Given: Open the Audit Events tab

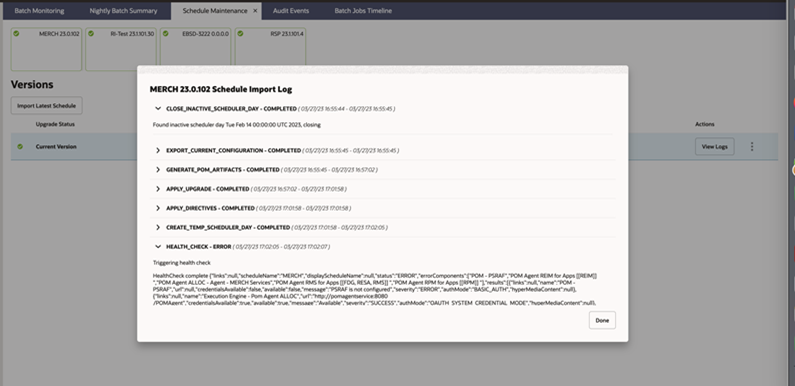Looking at the screenshot, I should pos(291,11).
